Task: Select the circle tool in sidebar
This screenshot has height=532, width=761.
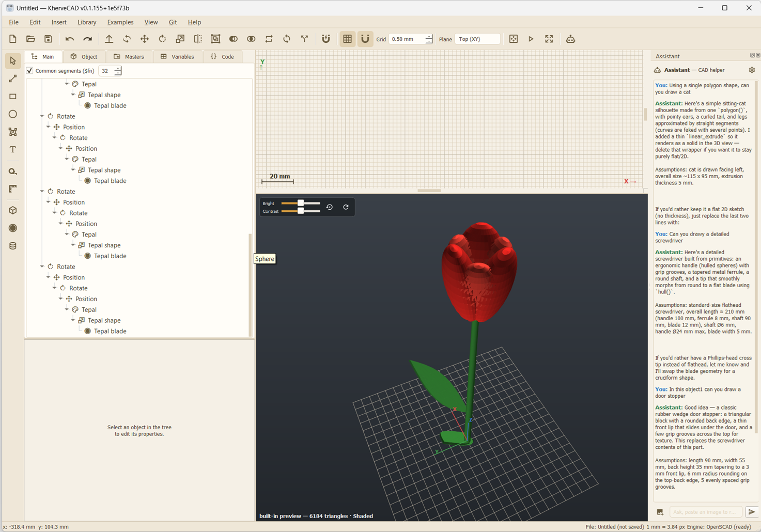Action: click(13, 114)
